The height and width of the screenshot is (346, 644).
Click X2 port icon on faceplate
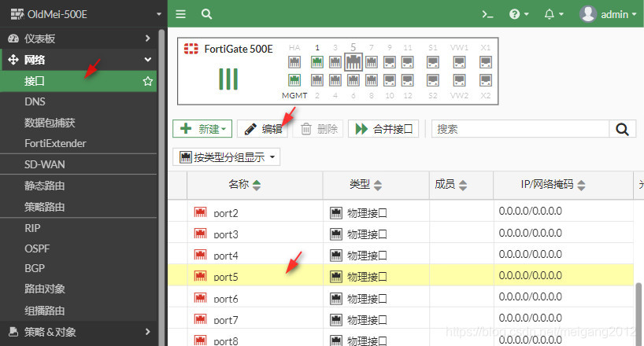click(486, 80)
